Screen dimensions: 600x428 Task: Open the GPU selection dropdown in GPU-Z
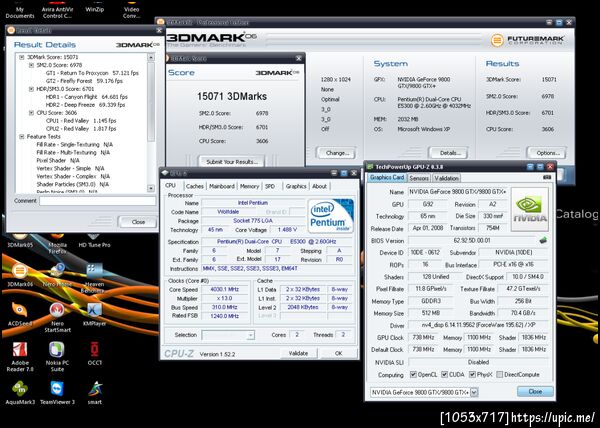(474, 392)
